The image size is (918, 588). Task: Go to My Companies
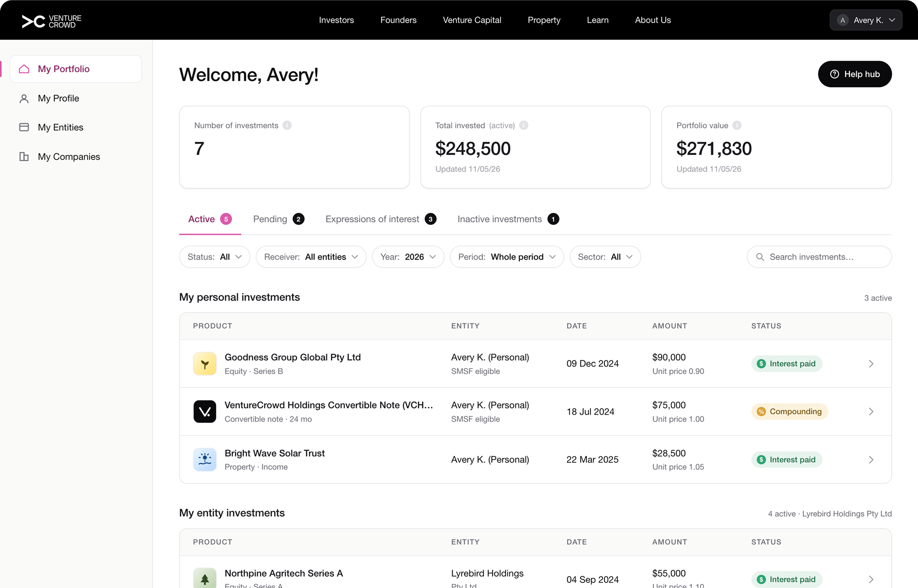pyautogui.click(x=76, y=157)
